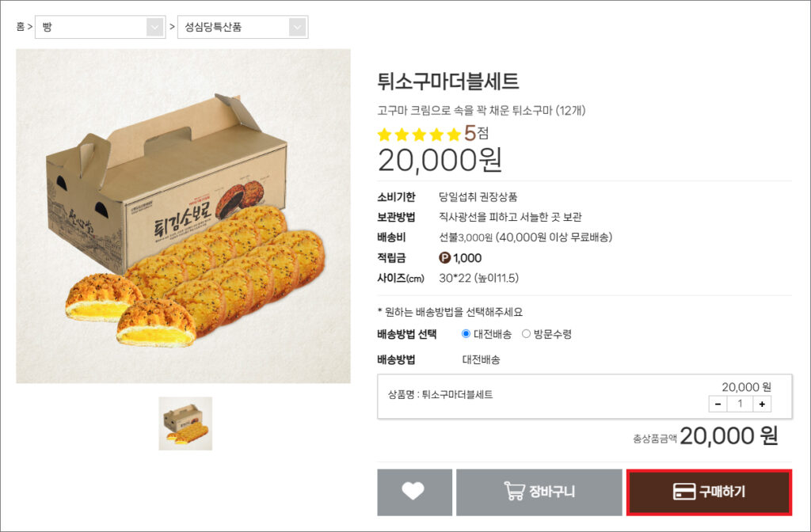Screen dimensions: 811x532
Task: Go to 홈 in the breadcrumb
Action: point(21,27)
